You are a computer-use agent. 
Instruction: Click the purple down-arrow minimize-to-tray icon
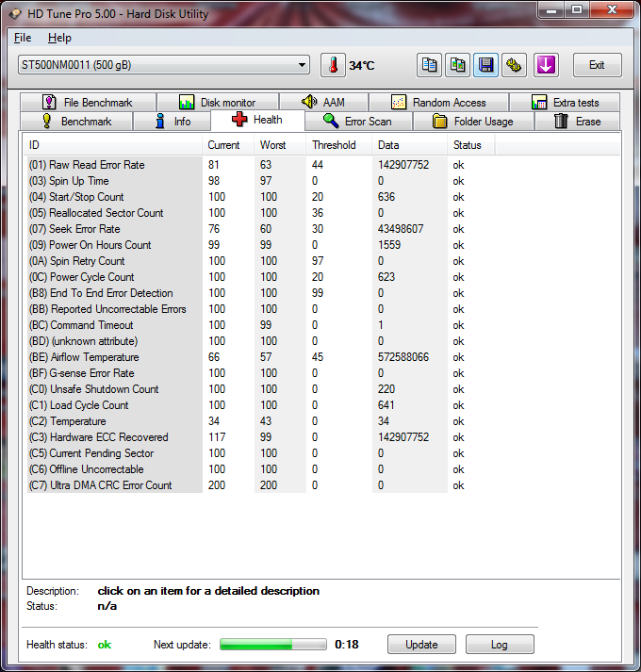click(547, 65)
